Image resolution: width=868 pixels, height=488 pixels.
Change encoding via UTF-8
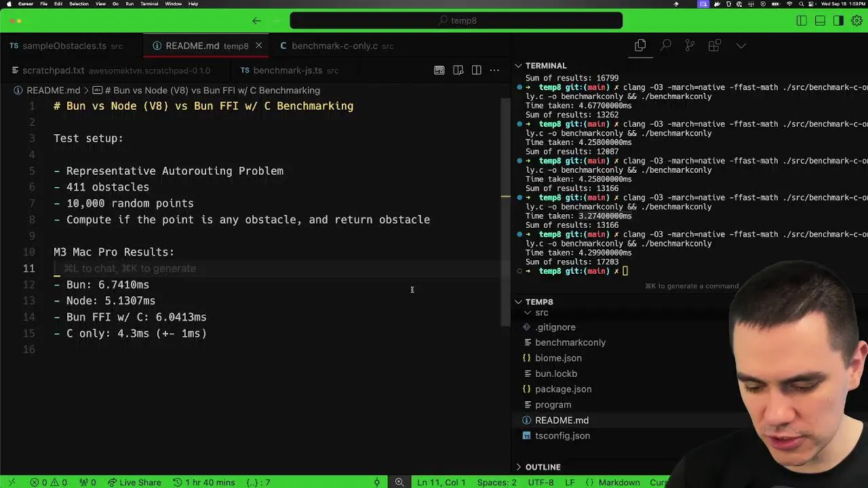tap(540, 482)
